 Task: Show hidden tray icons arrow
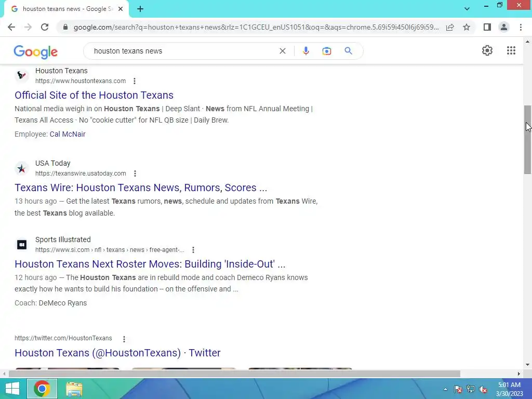pos(445,389)
